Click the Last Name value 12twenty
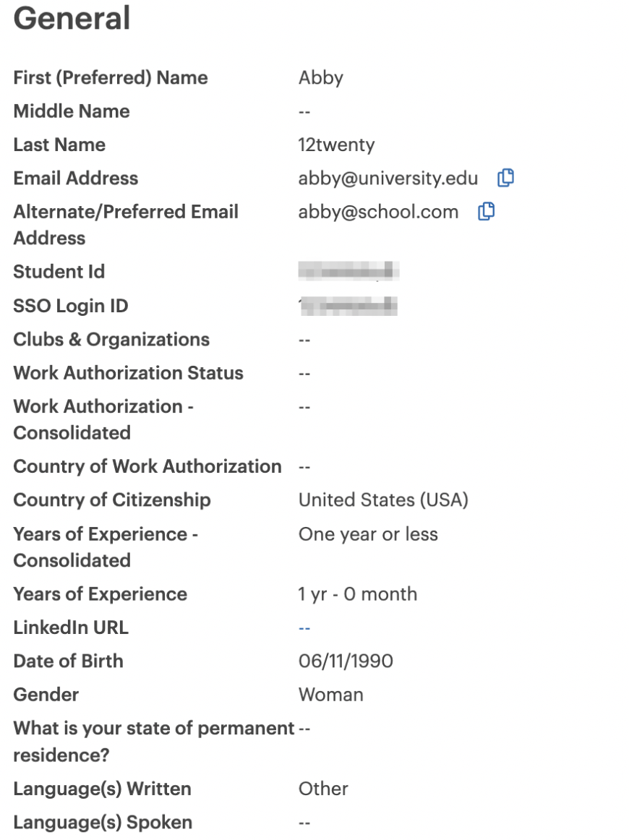 coord(336,145)
